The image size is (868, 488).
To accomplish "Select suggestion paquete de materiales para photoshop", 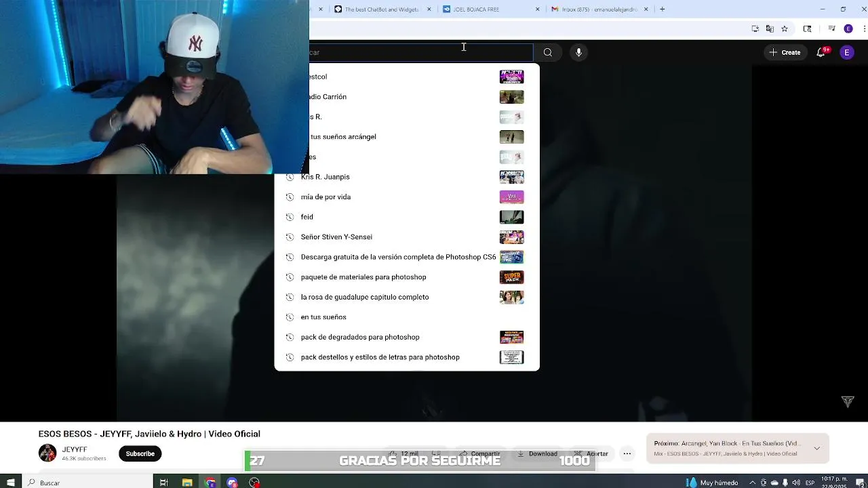I will (x=407, y=277).
